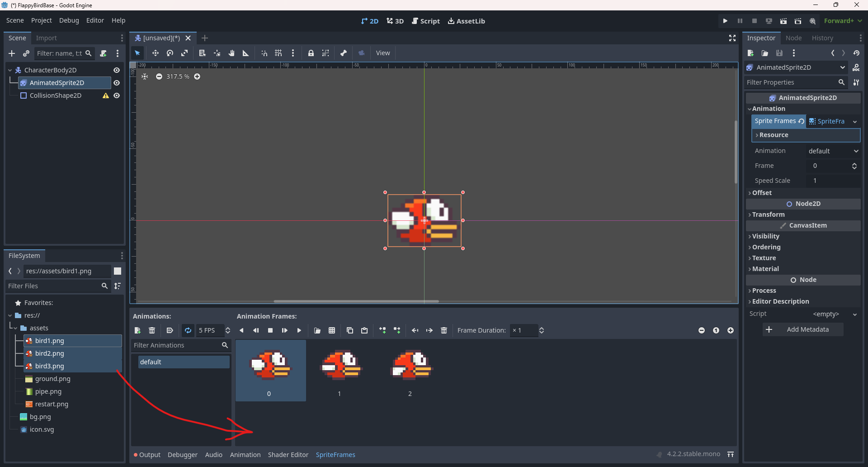Toggle smart snapping in the canvas toolbar
The width and height of the screenshot is (868, 467).
[264, 53]
